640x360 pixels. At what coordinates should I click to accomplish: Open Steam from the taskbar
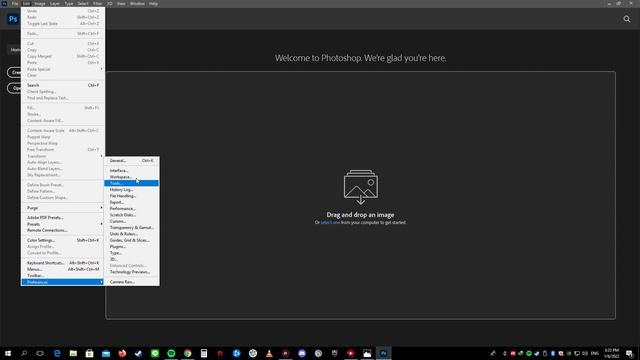point(138,353)
